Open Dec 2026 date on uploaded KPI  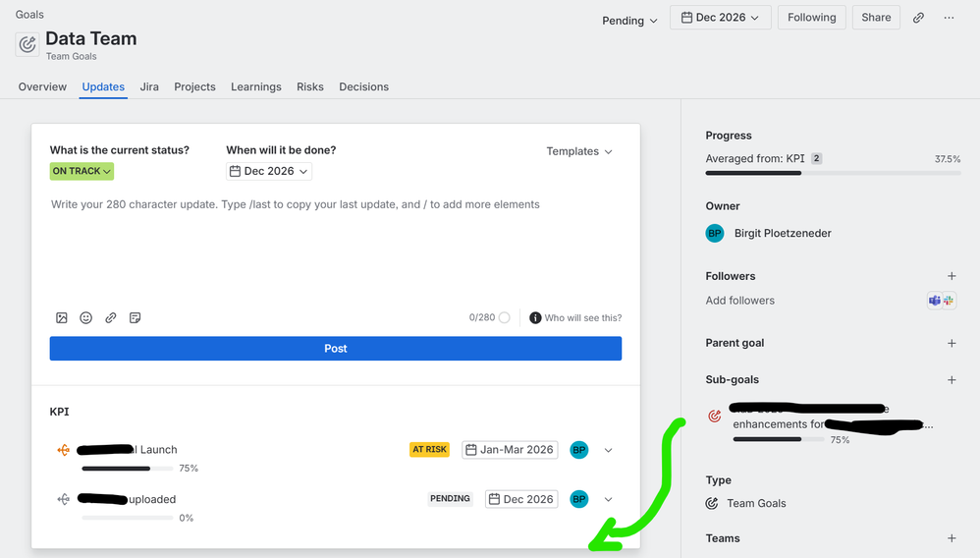(x=521, y=499)
